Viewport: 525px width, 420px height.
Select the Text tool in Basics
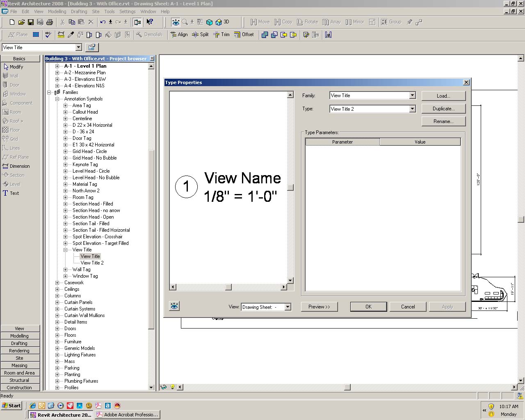pos(14,193)
